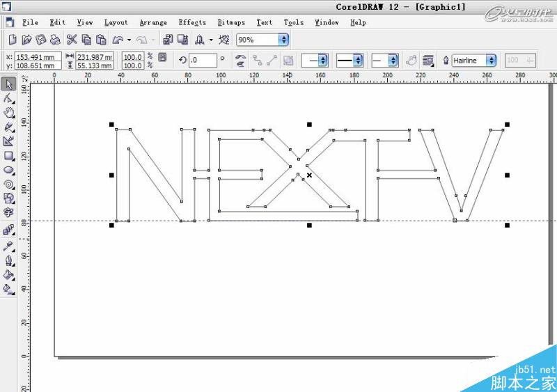557x392 pixels.
Task: Open the Layout menu
Action: click(x=116, y=22)
